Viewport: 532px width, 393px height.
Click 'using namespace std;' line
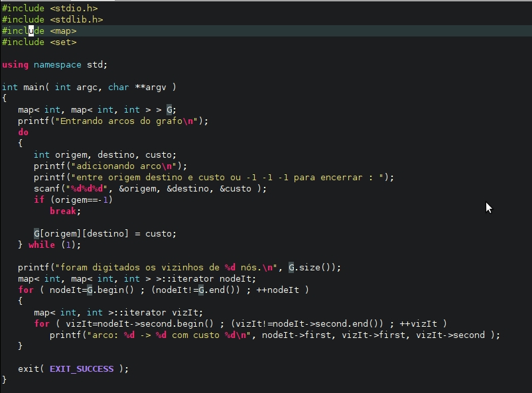(x=54, y=65)
